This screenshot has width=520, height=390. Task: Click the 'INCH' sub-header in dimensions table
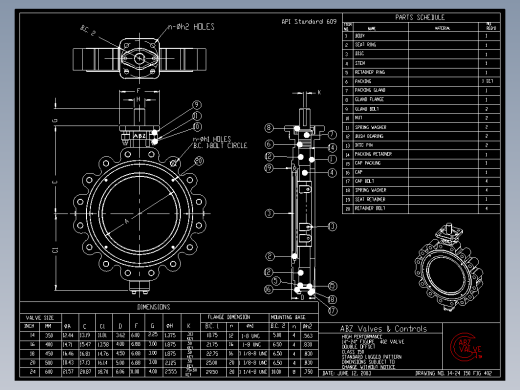coord(29,326)
